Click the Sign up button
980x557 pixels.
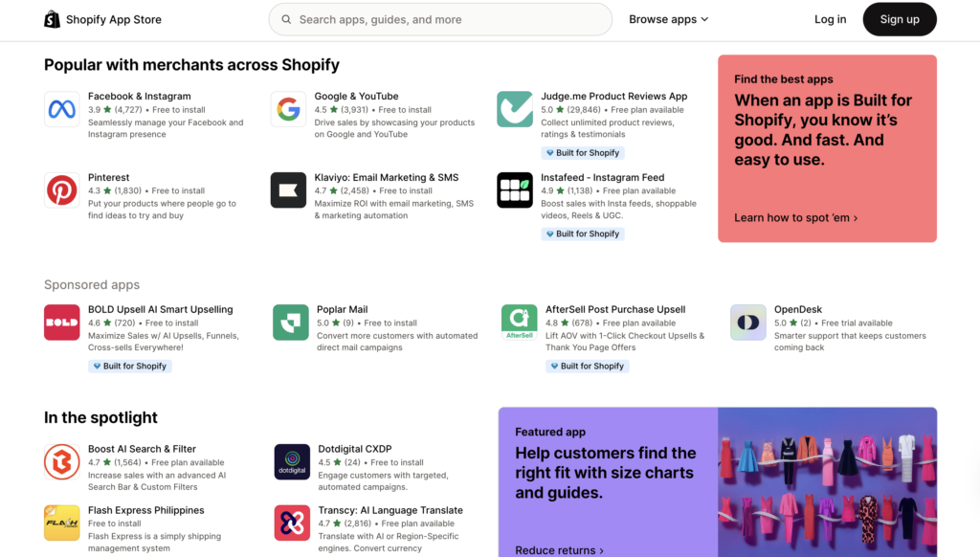click(900, 19)
